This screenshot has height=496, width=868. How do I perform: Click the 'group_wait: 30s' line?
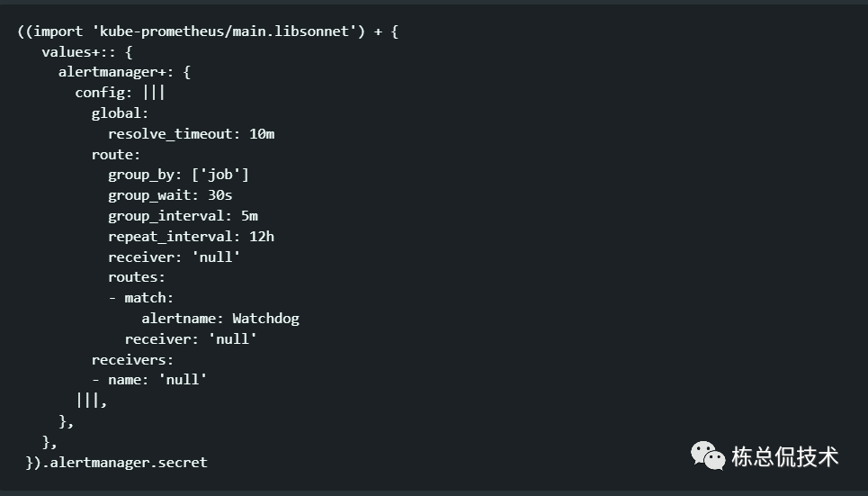point(170,195)
